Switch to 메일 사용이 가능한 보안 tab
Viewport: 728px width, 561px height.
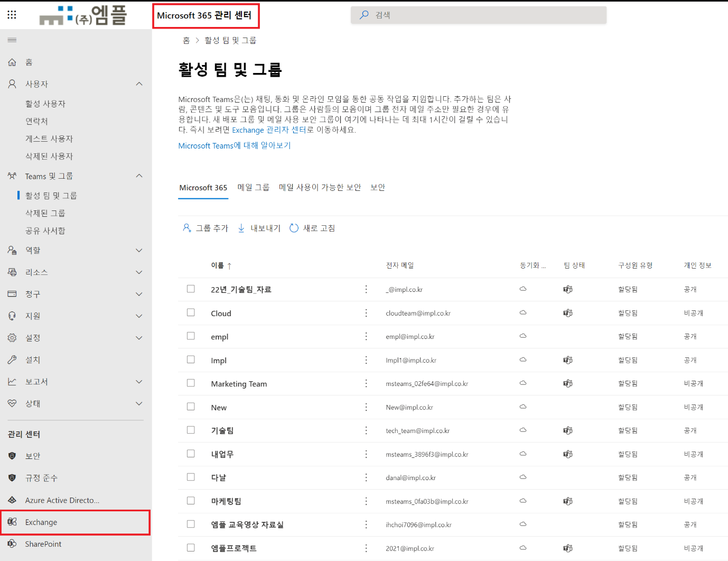coord(320,187)
